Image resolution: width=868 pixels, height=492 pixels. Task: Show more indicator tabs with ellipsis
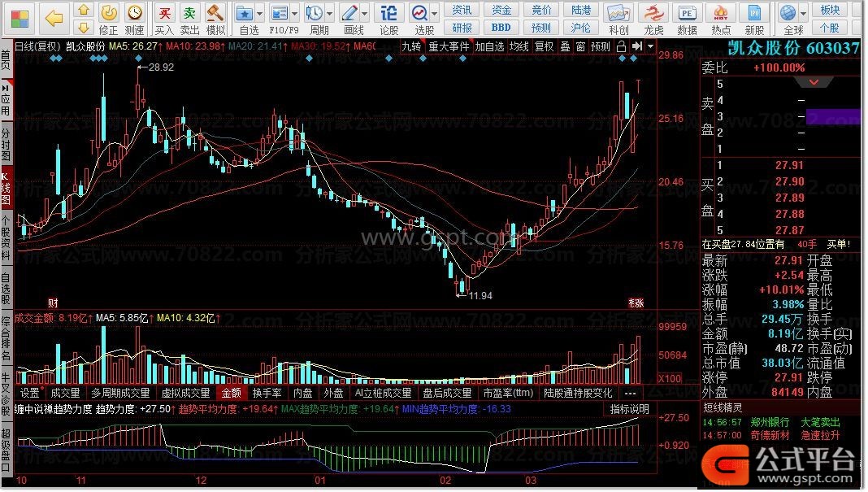[x=630, y=394]
